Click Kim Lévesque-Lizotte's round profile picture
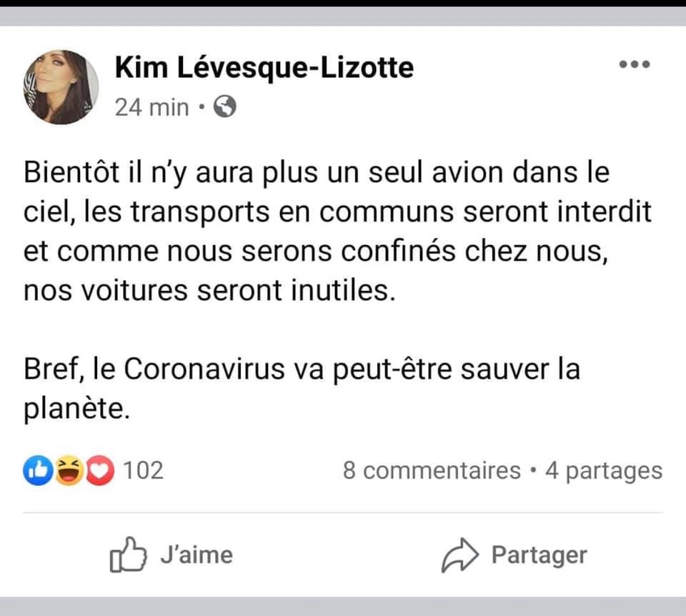 coord(61,87)
